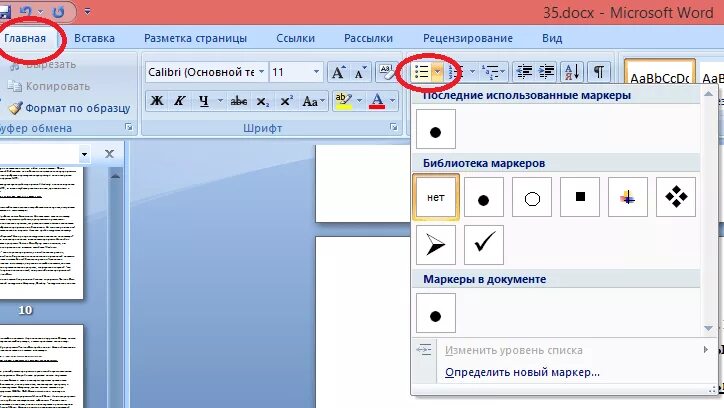Open the Customize Quick Access Toolbar arrow
724x408 pixels.
pyautogui.click(x=87, y=11)
